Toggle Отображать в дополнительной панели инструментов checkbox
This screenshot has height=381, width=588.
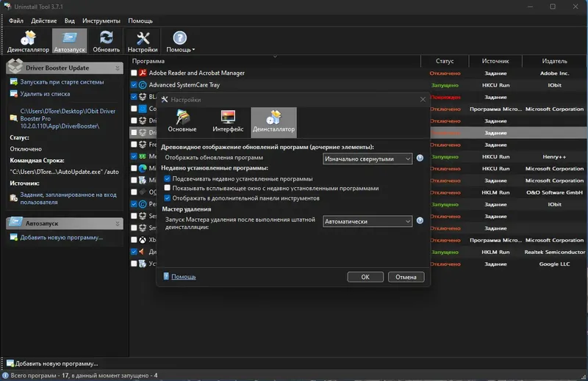168,197
